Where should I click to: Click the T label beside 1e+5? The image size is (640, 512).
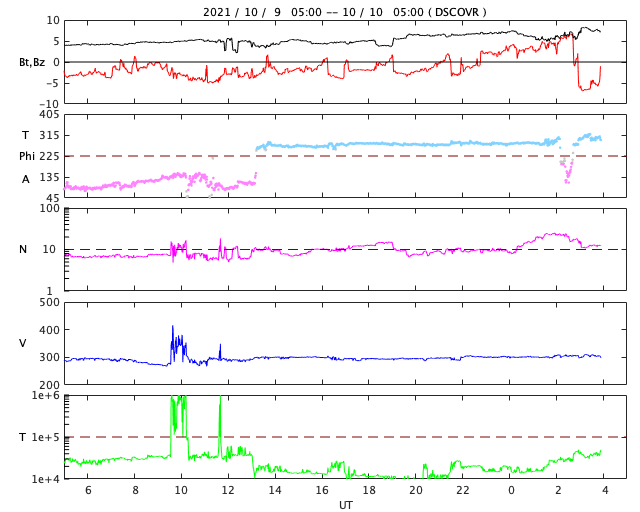(x=22, y=437)
